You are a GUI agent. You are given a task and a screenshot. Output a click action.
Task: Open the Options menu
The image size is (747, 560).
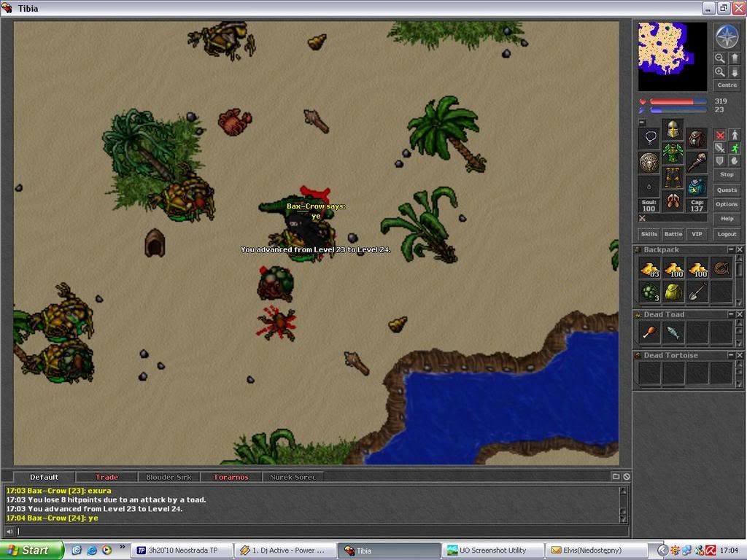coord(727,204)
